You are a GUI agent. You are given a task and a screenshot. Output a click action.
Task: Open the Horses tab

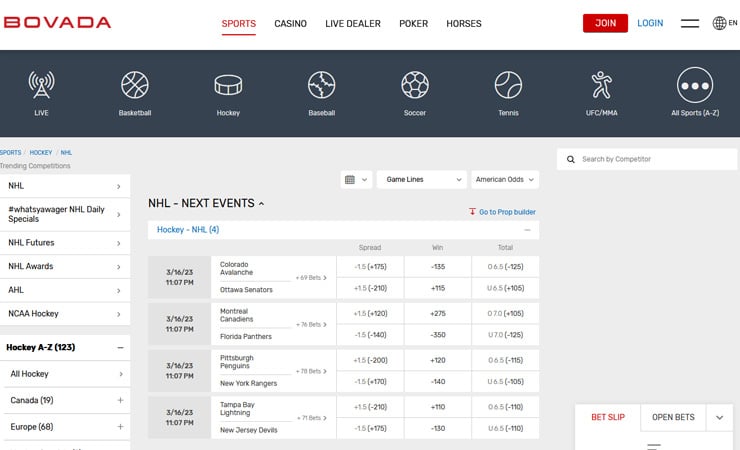(x=464, y=24)
